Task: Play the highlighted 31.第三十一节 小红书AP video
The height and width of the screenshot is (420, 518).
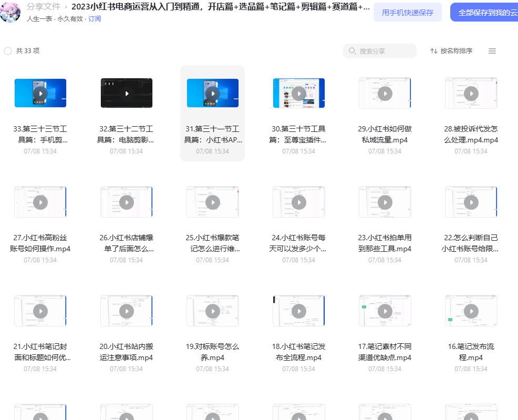Action: coord(212,93)
